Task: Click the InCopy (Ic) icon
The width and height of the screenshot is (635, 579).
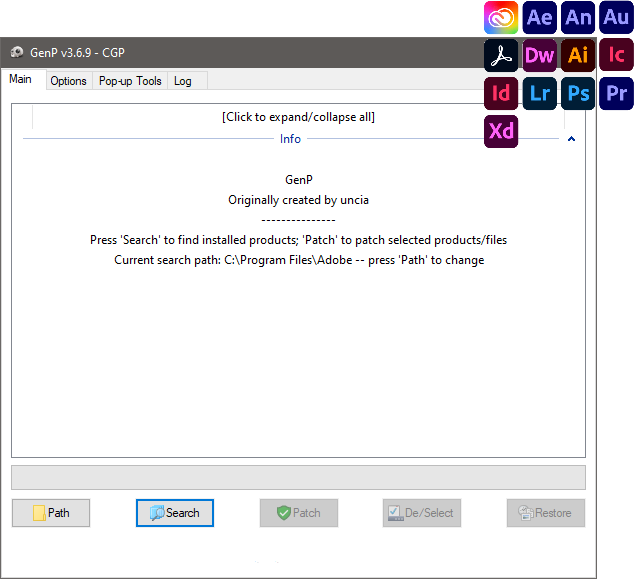Action: click(616, 55)
